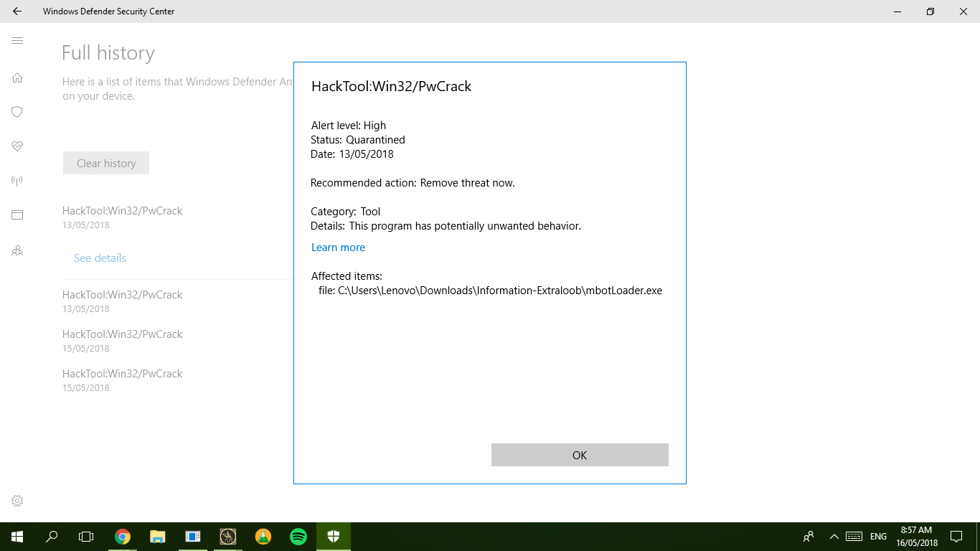The height and width of the screenshot is (551, 980).
Task: Click the See details link
Action: coord(100,258)
